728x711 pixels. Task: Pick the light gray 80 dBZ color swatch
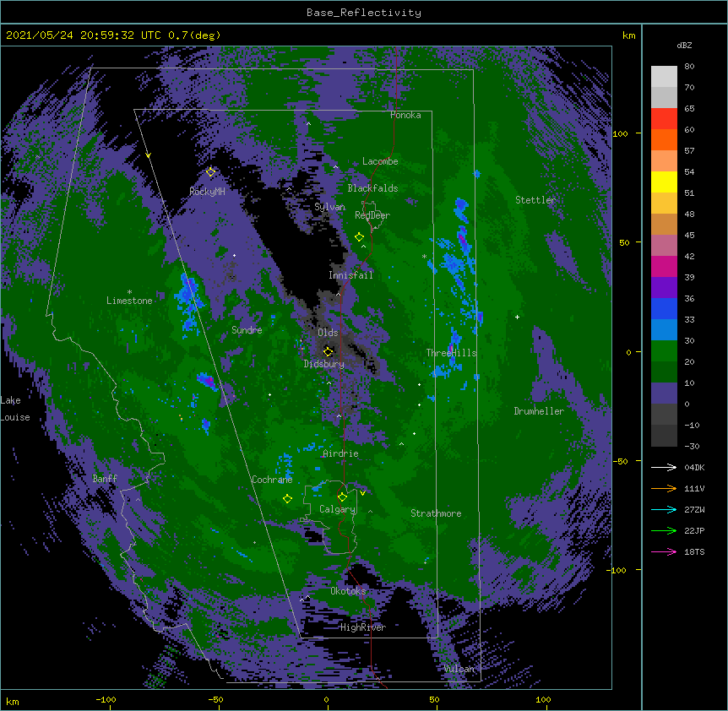[664, 76]
